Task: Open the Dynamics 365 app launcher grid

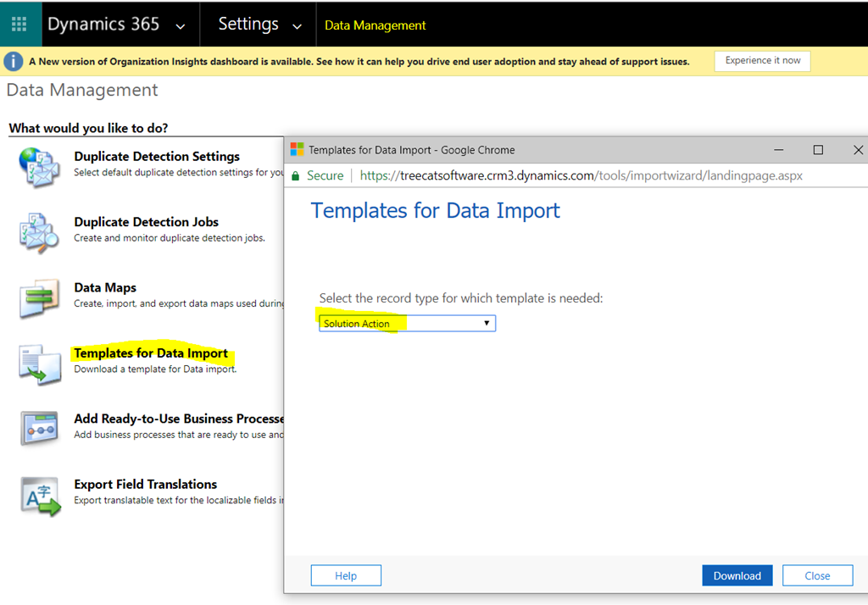Action: (x=19, y=24)
